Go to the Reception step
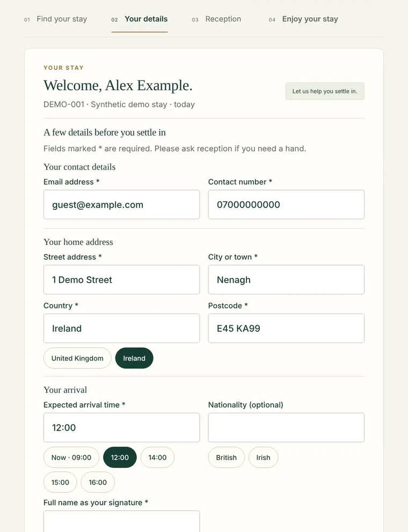408x532 pixels. (216, 19)
